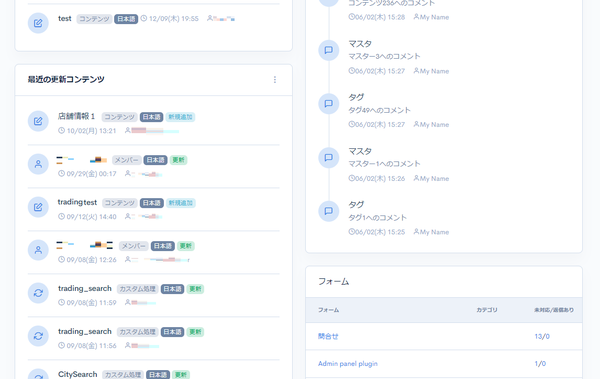Click the edit icon for 店舗情報 1
Viewport: 600px width, 379px height.
pyautogui.click(x=38, y=121)
